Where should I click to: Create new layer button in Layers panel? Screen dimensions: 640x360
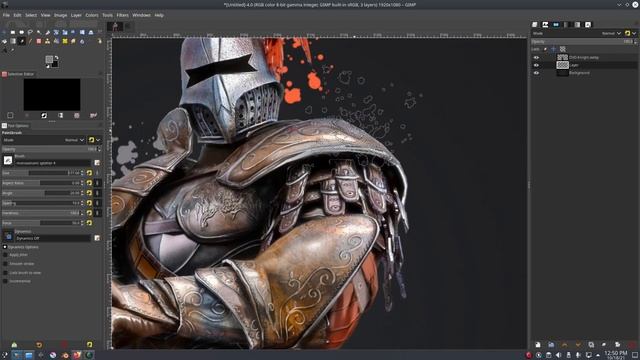point(538,344)
